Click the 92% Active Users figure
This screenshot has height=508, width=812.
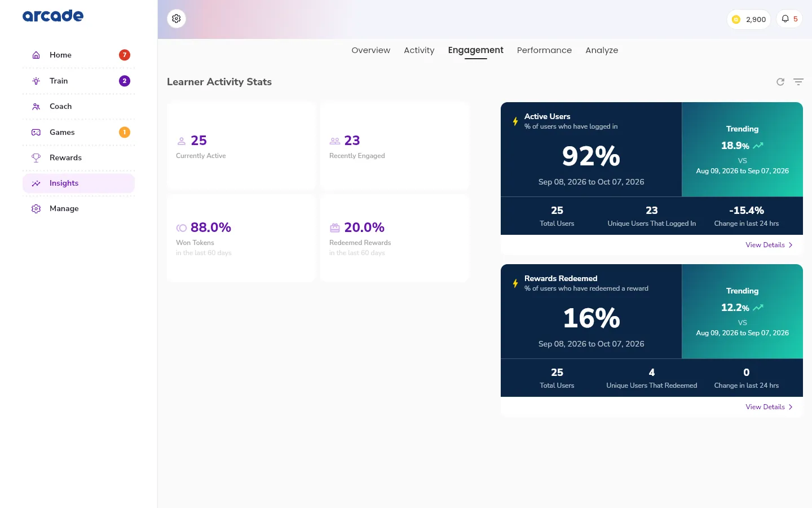point(591,156)
